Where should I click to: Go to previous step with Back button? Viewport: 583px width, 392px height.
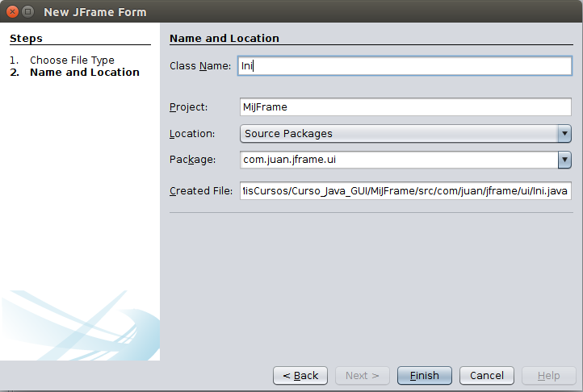pyautogui.click(x=300, y=376)
